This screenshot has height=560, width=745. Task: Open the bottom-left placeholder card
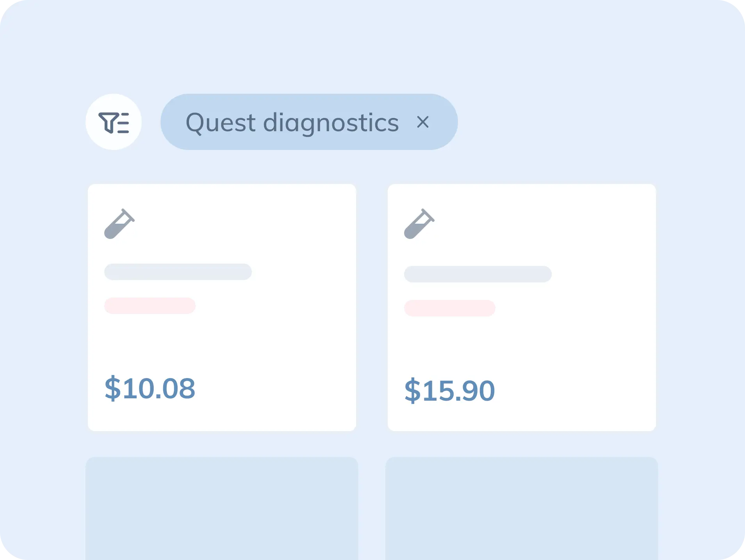click(x=222, y=508)
